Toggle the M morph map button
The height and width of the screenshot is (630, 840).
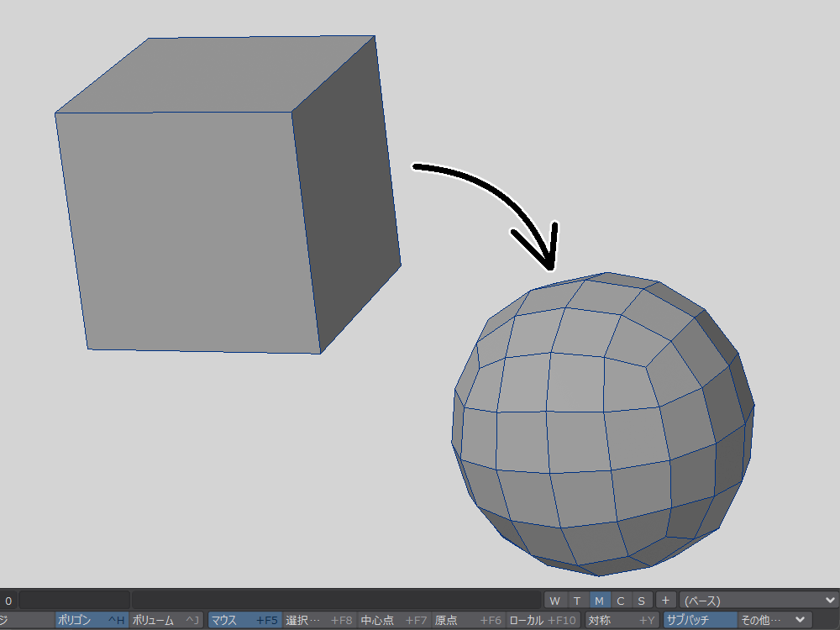tap(599, 601)
